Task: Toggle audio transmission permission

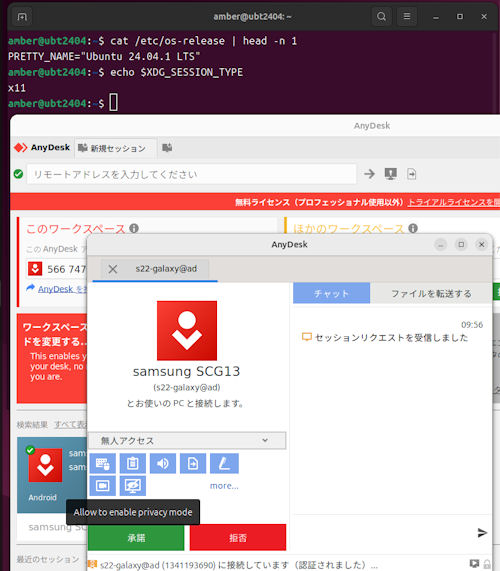Action: point(163,463)
